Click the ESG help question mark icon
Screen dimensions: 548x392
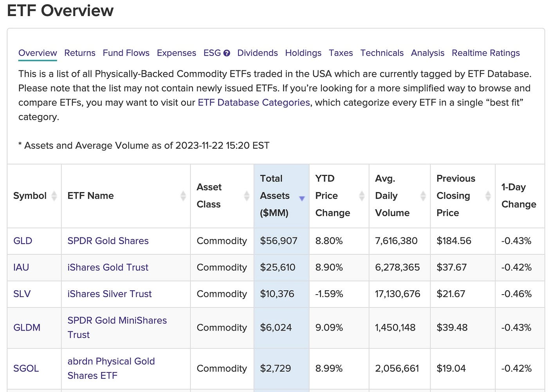pyautogui.click(x=227, y=53)
